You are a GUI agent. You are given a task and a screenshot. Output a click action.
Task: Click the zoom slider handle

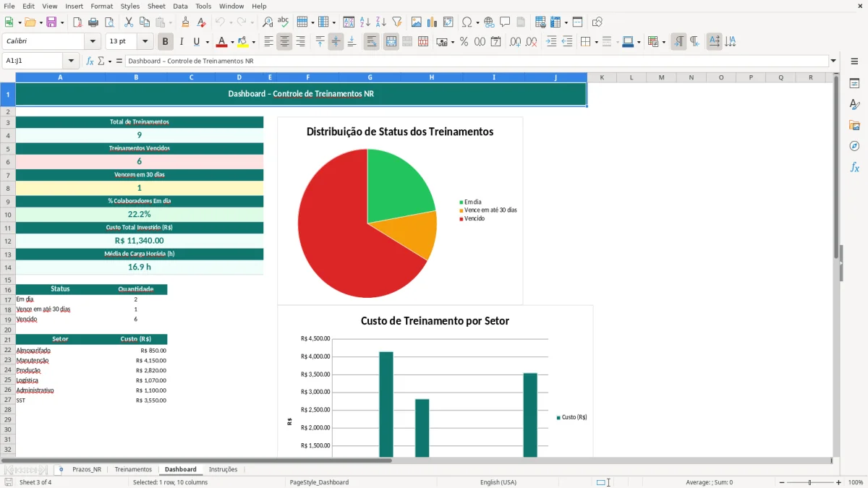[x=810, y=482]
